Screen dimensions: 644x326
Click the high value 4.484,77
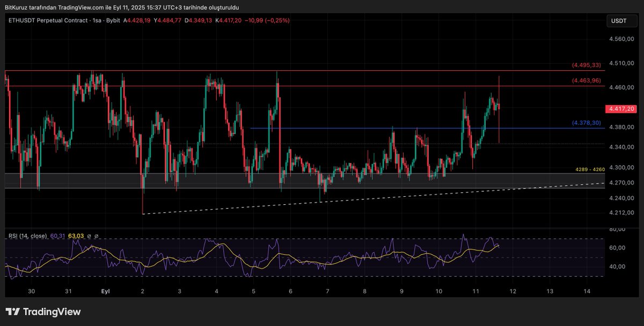click(169, 20)
